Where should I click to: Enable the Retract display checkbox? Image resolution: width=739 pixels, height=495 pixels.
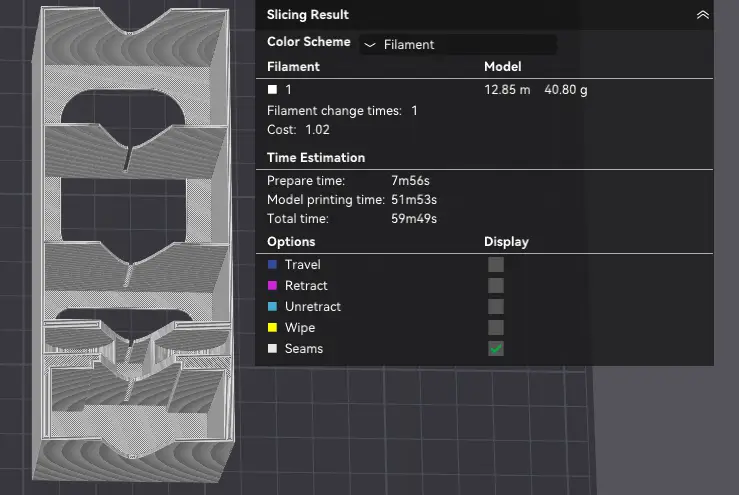(x=495, y=285)
